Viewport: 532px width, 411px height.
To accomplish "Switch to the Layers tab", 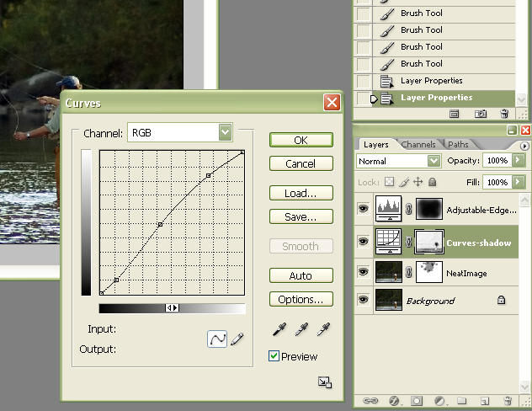I will [x=376, y=145].
